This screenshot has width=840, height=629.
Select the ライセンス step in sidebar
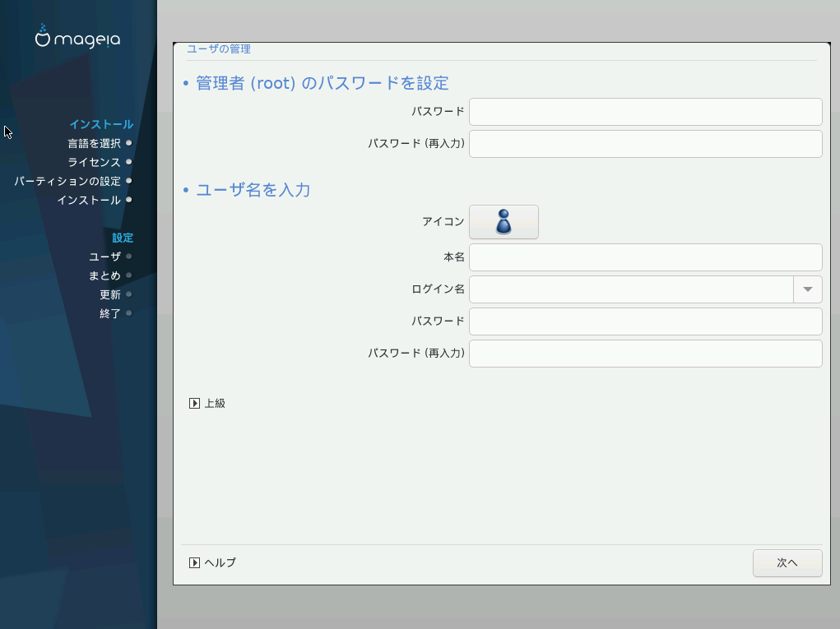(x=94, y=163)
